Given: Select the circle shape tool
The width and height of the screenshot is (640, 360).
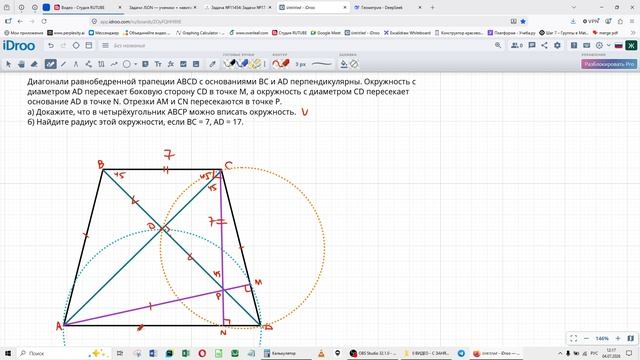Looking at the screenshot, I should [x=127, y=64].
